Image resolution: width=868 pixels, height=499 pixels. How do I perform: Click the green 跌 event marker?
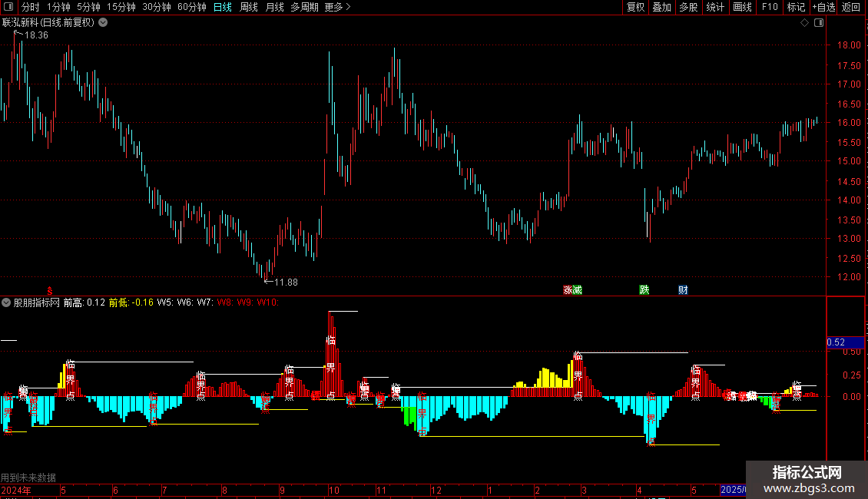coord(644,290)
